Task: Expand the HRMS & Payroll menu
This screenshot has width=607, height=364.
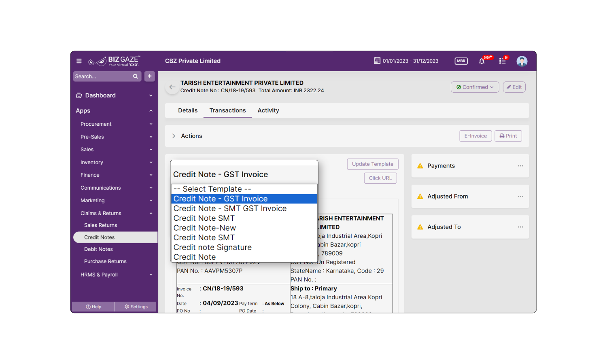Action: tap(151, 275)
